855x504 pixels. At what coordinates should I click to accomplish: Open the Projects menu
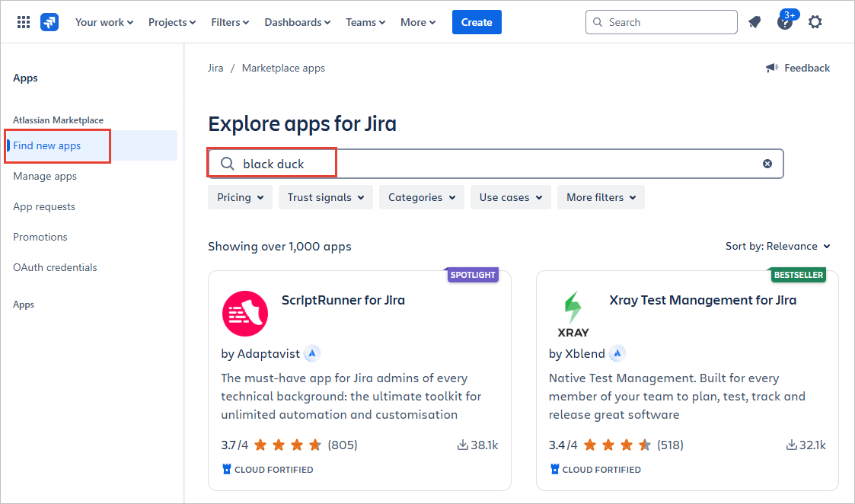tap(172, 22)
